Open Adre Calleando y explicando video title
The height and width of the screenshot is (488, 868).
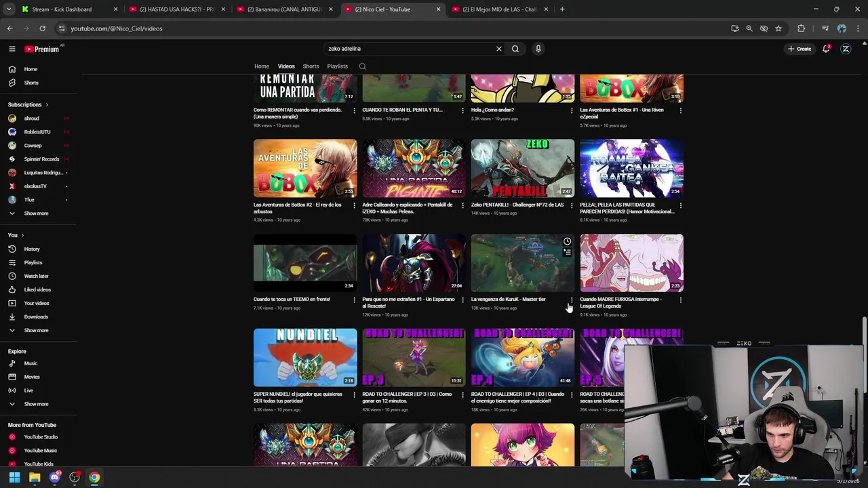pyautogui.click(x=407, y=208)
